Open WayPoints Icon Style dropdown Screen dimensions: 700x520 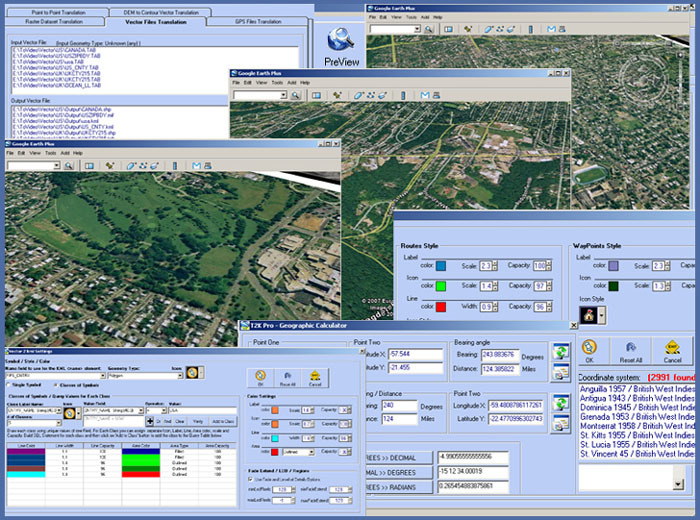[602, 316]
